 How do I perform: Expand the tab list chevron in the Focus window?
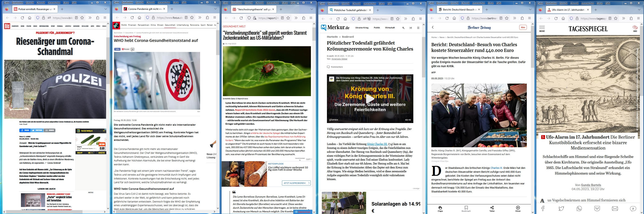[215, 9]
